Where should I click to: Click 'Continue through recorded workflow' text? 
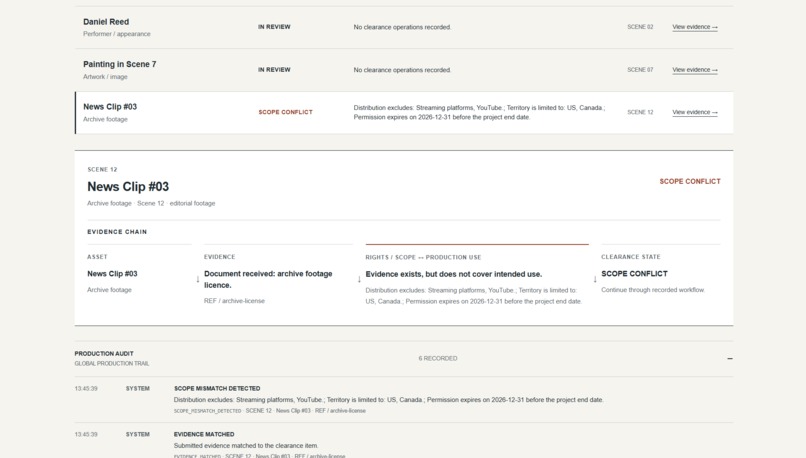coord(653,290)
